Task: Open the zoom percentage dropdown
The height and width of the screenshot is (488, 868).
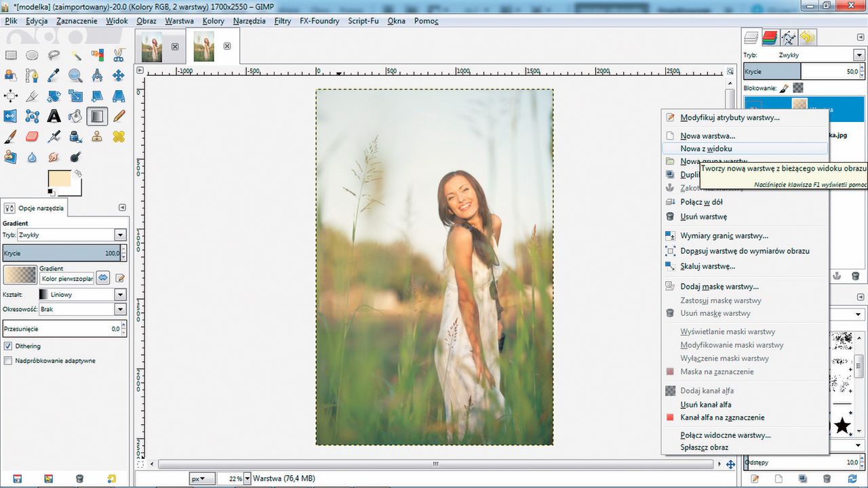Action: [248, 479]
